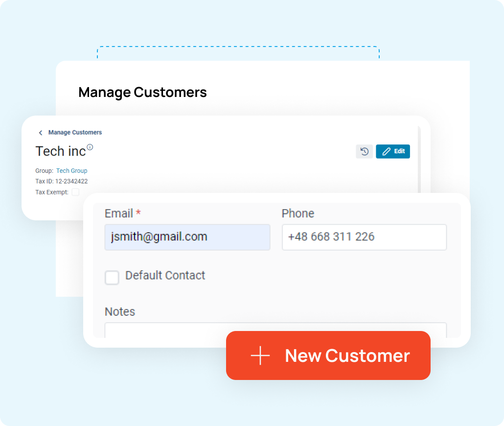Click the vertical scrollbar of customer panel
Viewport: 504px width, 426px height.
click(419, 159)
